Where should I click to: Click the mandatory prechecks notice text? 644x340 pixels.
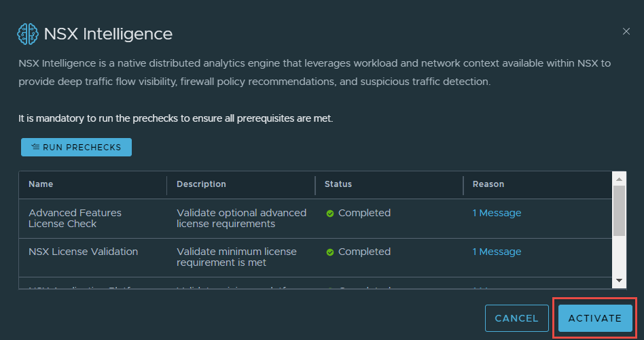[x=176, y=118]
